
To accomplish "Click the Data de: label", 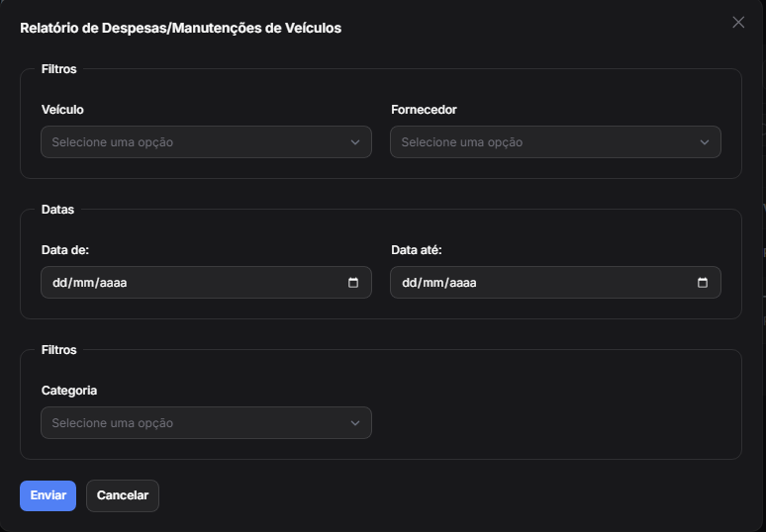I will tap(65, 250).
